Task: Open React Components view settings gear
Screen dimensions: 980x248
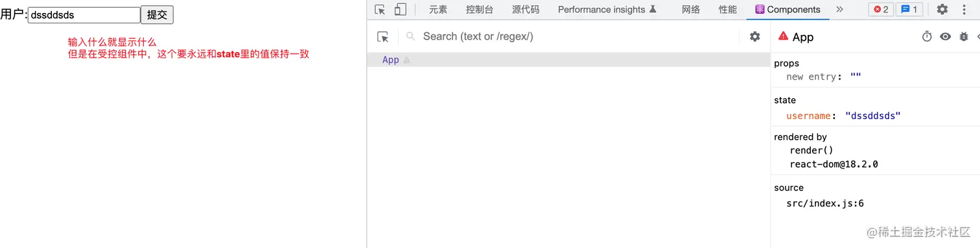Action: point(755,37)
